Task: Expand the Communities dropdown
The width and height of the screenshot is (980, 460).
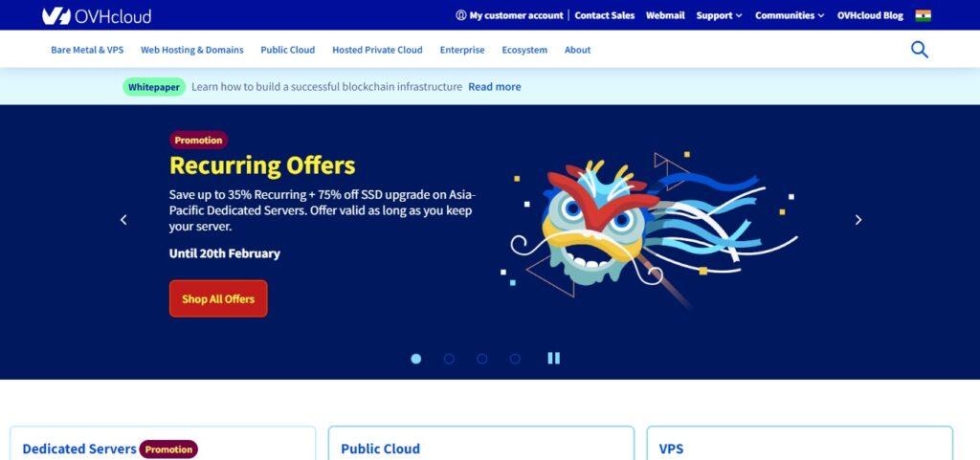Action: coord(790,15)
